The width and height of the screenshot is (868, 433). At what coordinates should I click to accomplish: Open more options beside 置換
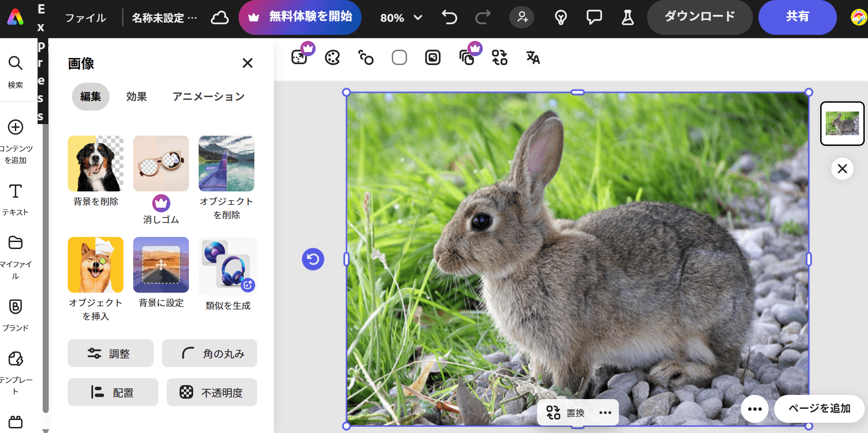605,413
